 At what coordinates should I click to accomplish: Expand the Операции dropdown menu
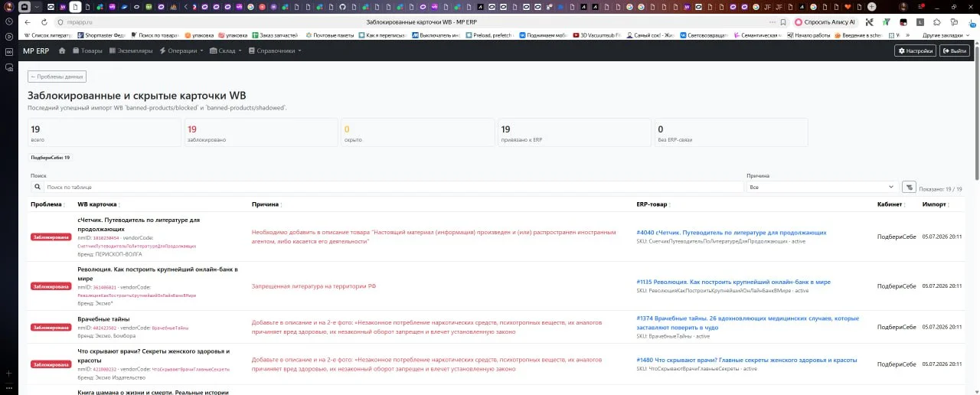pos(181,51)
